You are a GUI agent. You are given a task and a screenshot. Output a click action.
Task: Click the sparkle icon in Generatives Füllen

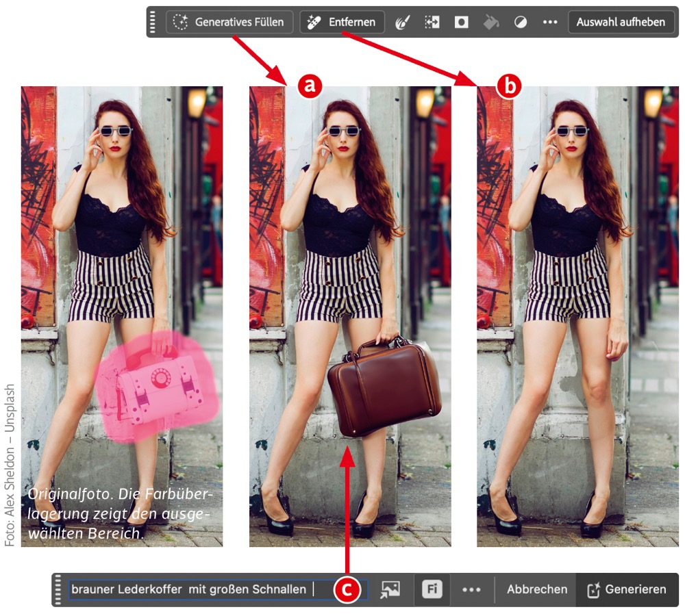coord(180,22)
